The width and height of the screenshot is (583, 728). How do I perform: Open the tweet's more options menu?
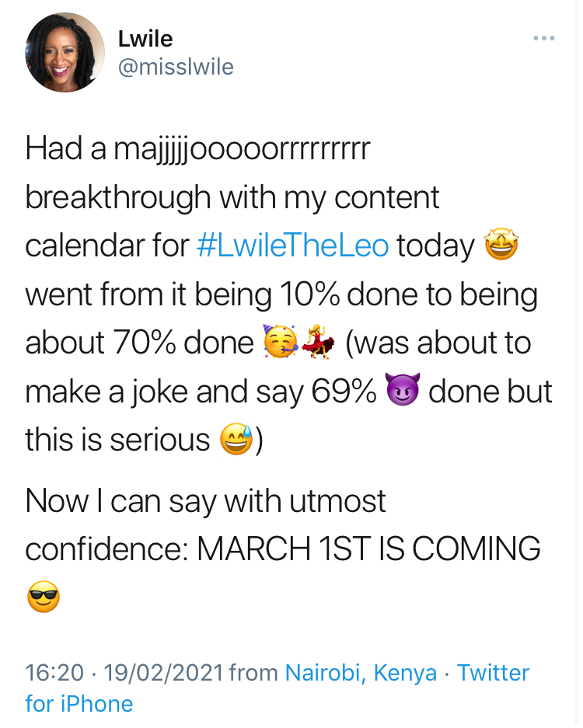tap(543, 38)
